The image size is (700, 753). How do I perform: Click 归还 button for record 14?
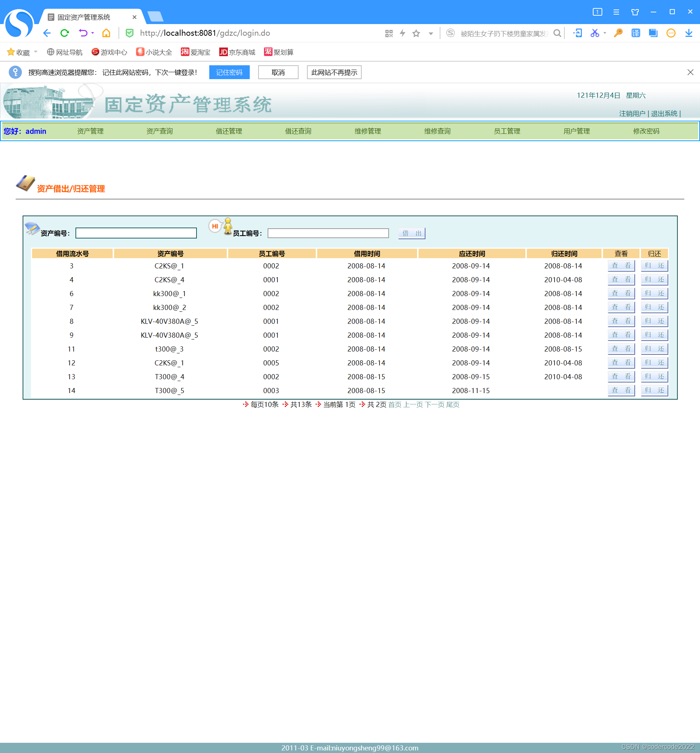click(654, 390)
